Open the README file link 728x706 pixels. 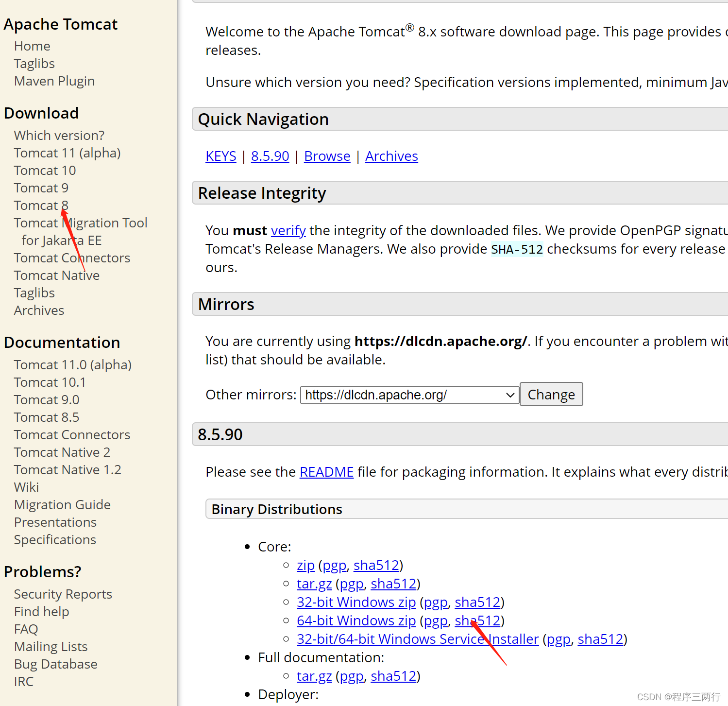coord(326,472)
